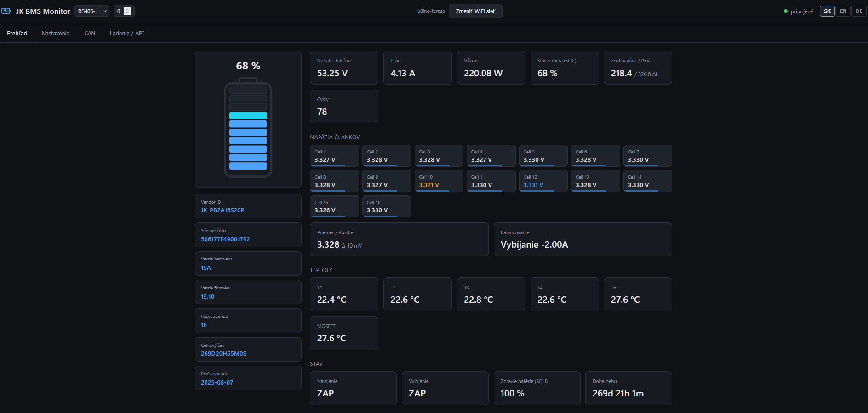Screen dimensions: 868x413
Task: Click the Doba behu 269d 21h 1m value
Action: [618, 393]
